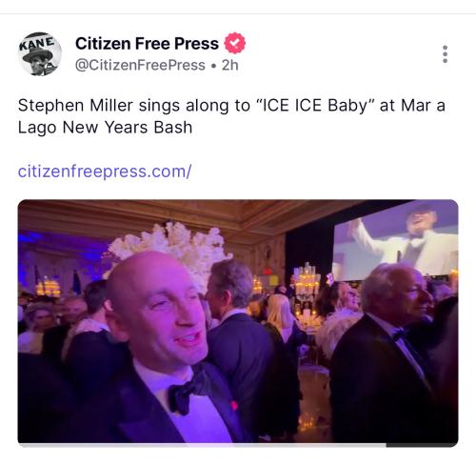Click the glowing candelabra in the video center

(x=307, y=279)
